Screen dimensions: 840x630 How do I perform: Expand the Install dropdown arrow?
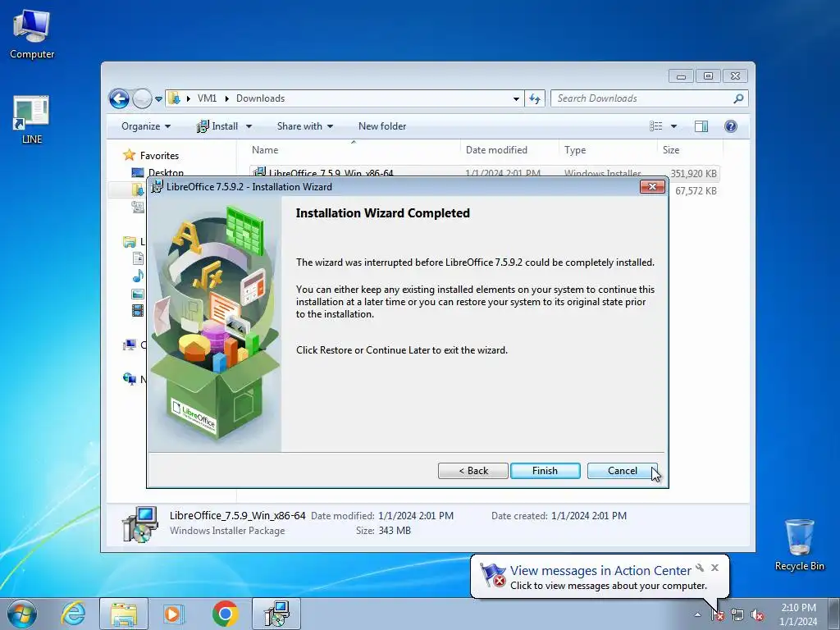pyautogui.click(x=249, y=127)
